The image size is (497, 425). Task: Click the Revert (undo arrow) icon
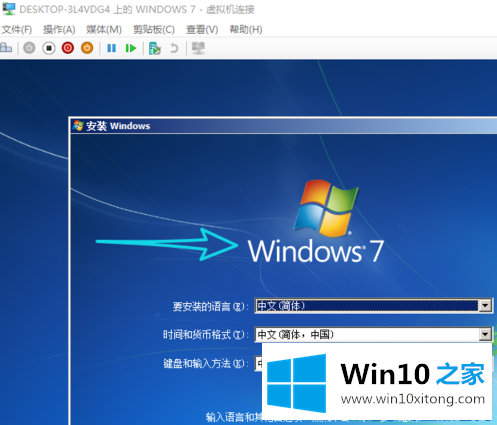click(x=174, y=48)
